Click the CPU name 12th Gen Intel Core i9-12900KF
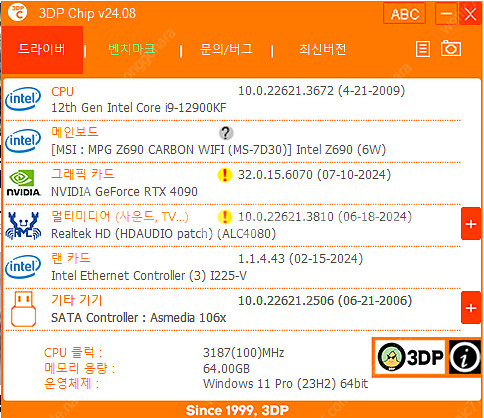The image size is (484, 418). [x=139, y=108]
